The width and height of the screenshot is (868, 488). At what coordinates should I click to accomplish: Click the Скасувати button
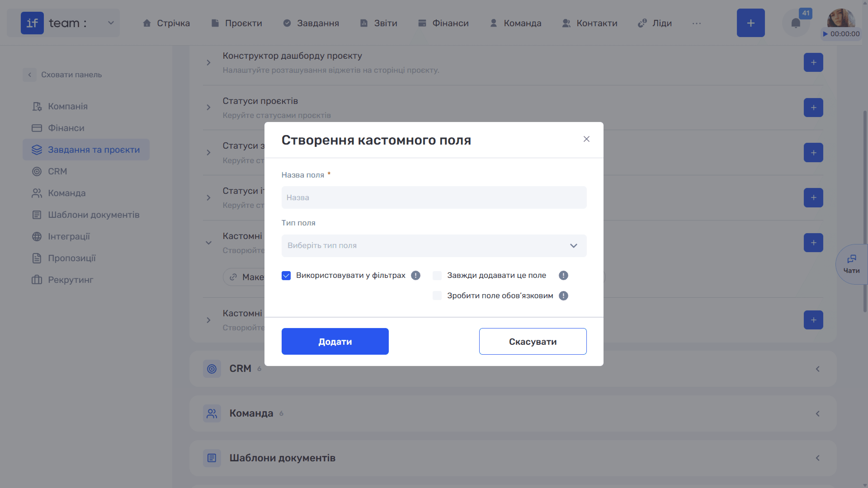click(533, 341)
